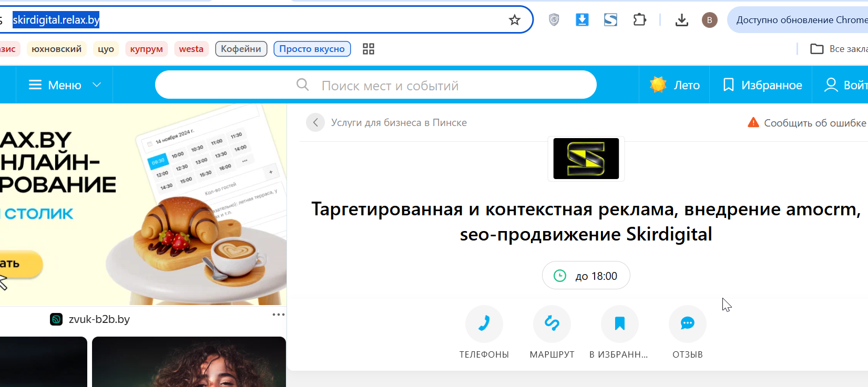
Task: Show Chrome downloads
Action: tap(681, 20)
